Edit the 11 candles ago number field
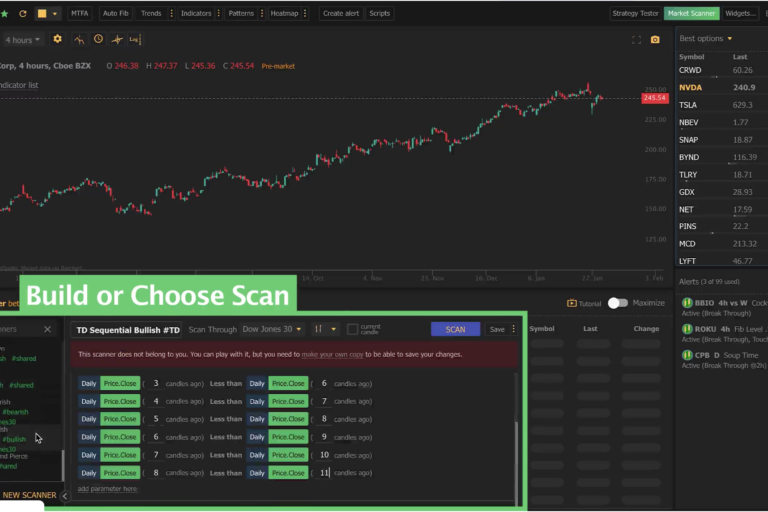 coord(324,473)
